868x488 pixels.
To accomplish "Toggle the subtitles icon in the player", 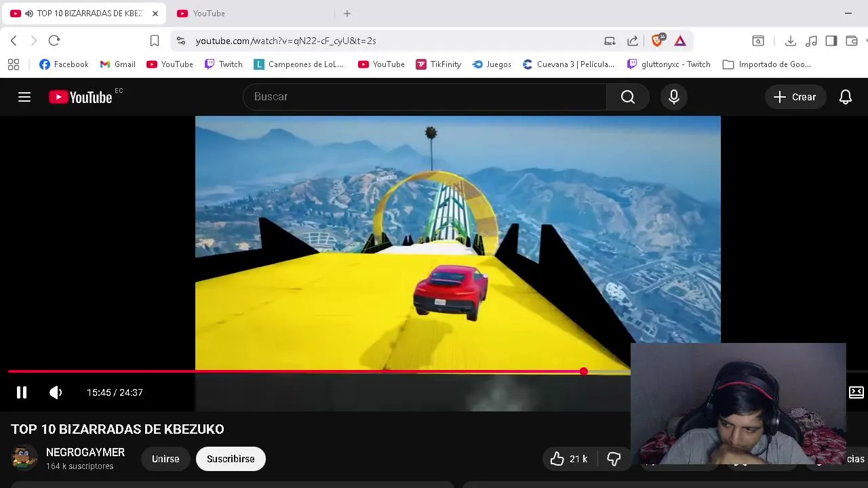I will point(856,392).
